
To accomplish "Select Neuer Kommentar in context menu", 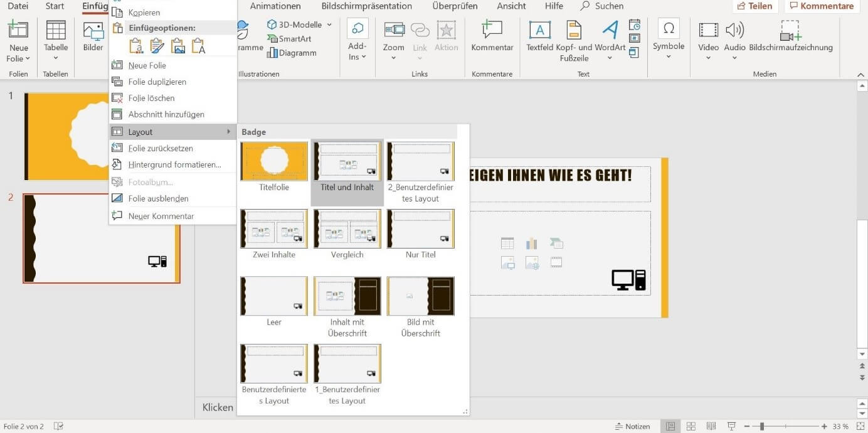I will coord(172,216).
